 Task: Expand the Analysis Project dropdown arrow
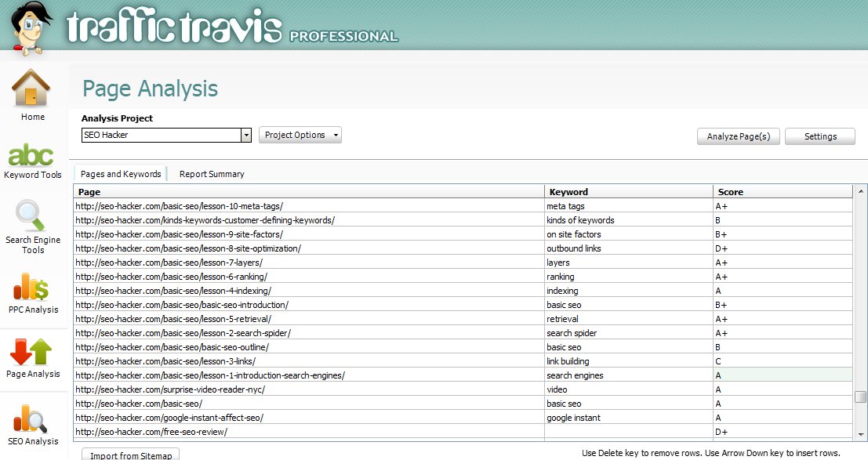245,136
